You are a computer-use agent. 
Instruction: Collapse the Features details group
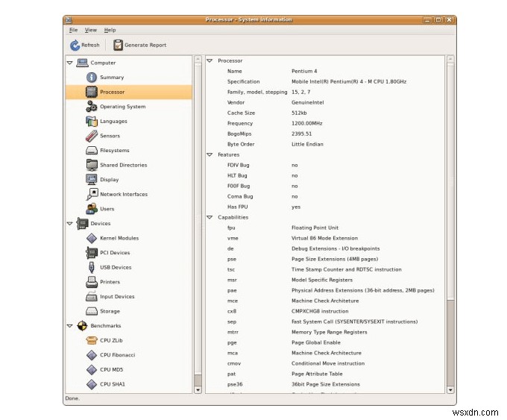[210, 154]
